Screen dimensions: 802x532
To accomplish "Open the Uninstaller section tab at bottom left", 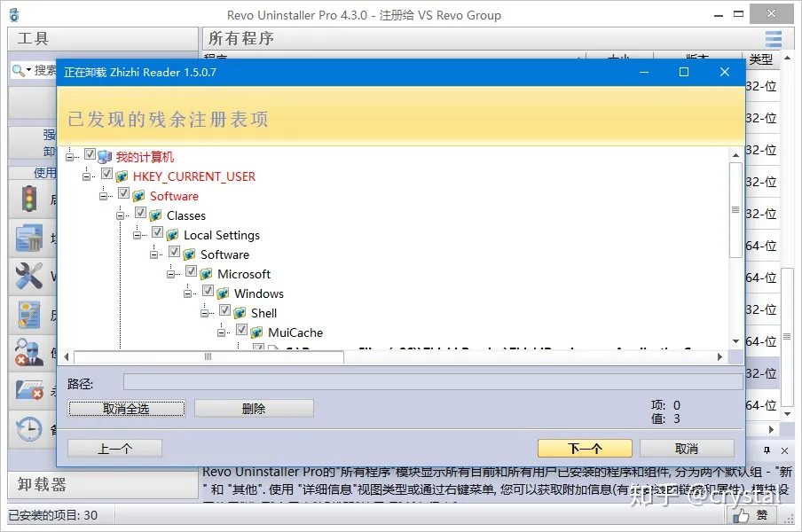I will [x=43, y=485].
